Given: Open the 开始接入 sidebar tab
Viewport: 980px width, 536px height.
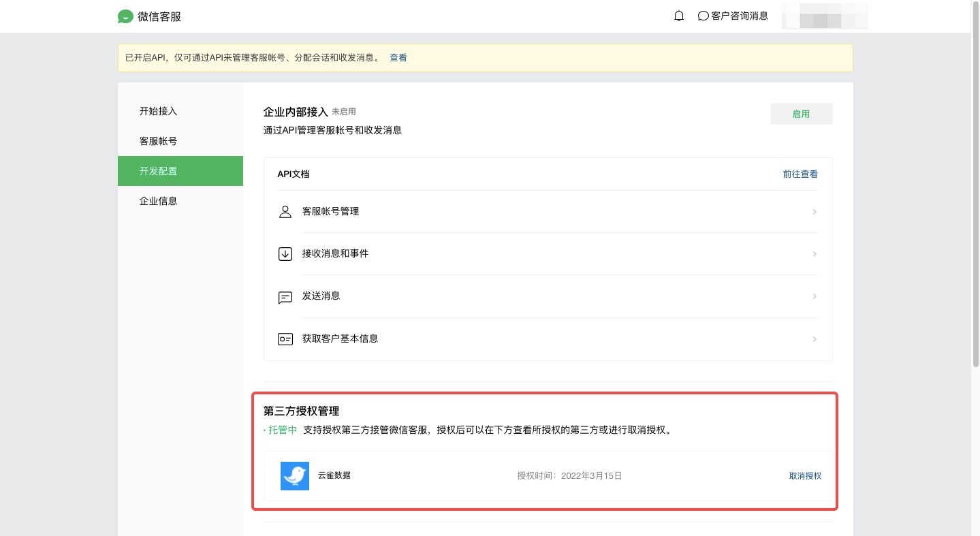Looking at the screenshot, I should pos(158,111).
